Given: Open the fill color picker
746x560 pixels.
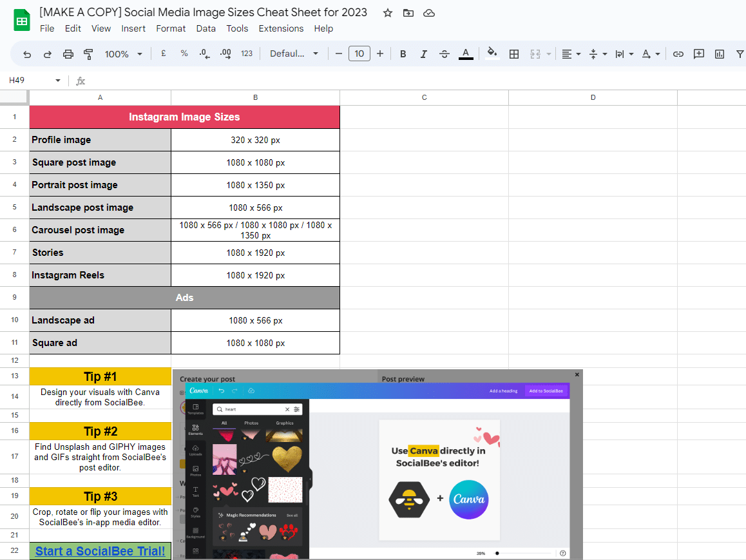Looking at the screenshot, I should click(491, 53).
